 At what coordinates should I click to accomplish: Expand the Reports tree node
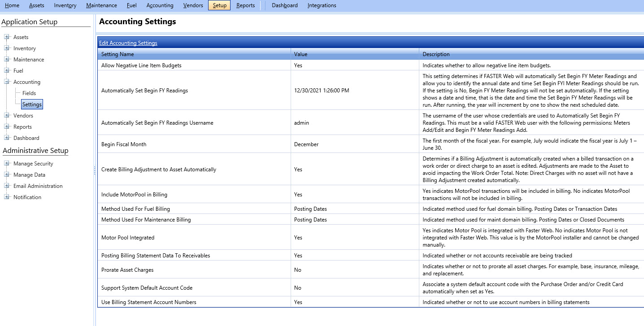pos(7,126)
